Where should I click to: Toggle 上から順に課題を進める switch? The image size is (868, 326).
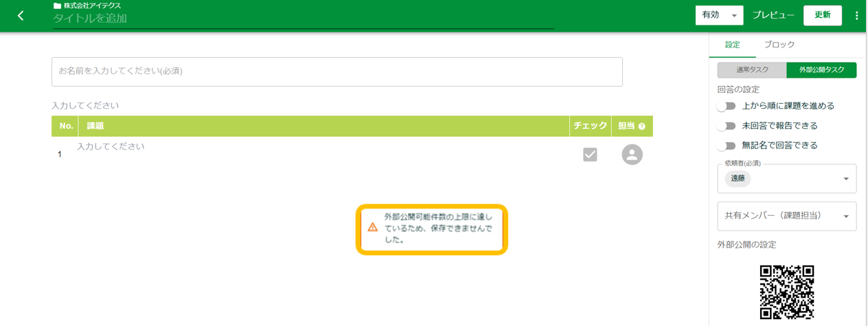coord(726,106)
